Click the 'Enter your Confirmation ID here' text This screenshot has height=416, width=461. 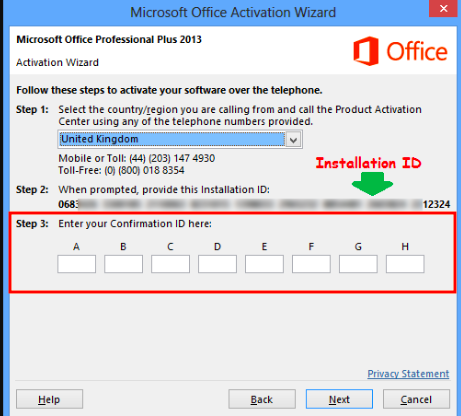pos(135,224)
